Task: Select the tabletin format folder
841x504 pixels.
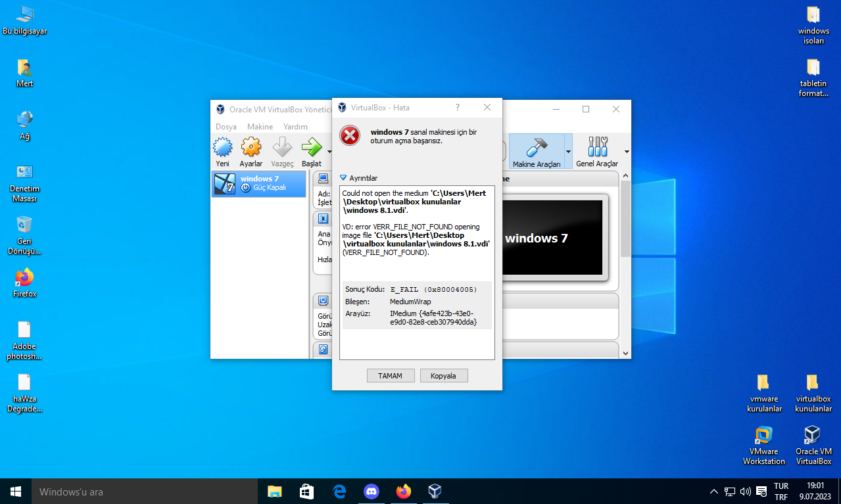Action: (813, 78)
